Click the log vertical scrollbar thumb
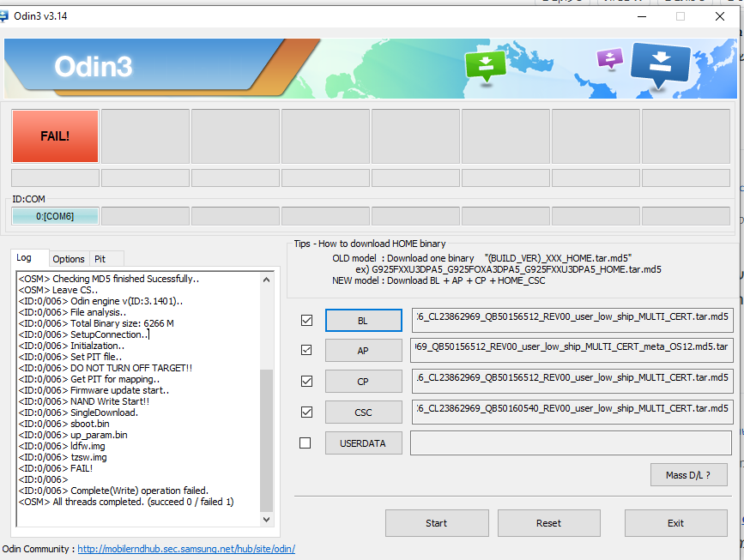Image resolution: width=744 pixels, height=560 pixels. 267,441
